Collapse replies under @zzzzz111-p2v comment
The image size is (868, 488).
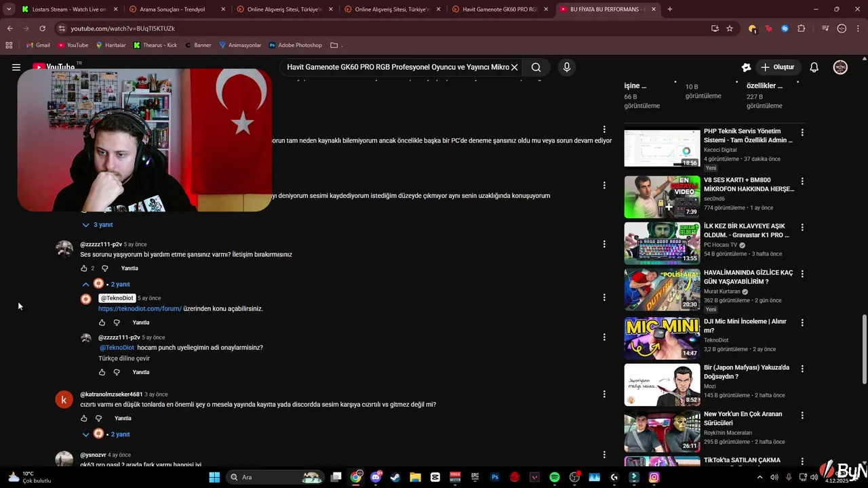point(106,284)
